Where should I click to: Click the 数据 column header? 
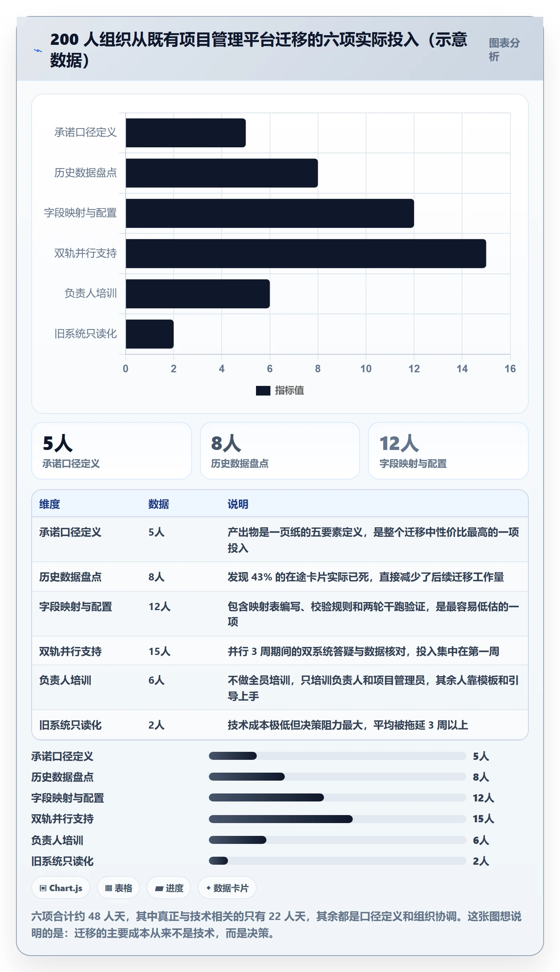[159, 504]
